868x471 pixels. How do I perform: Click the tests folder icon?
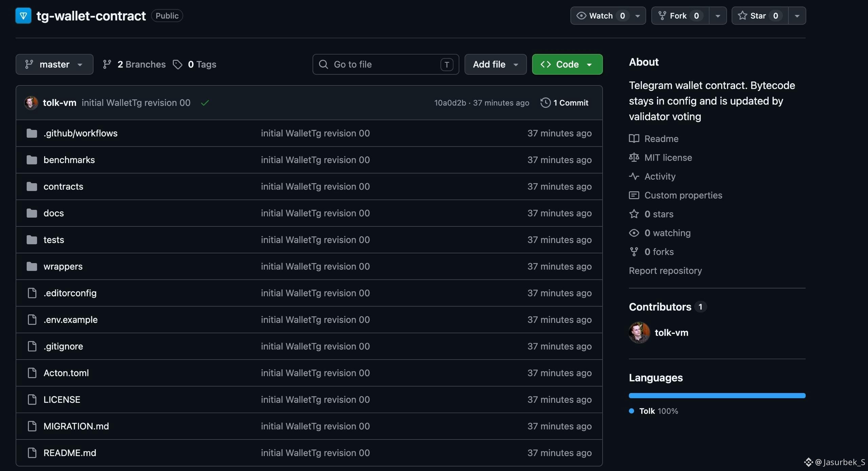[32, 240]
